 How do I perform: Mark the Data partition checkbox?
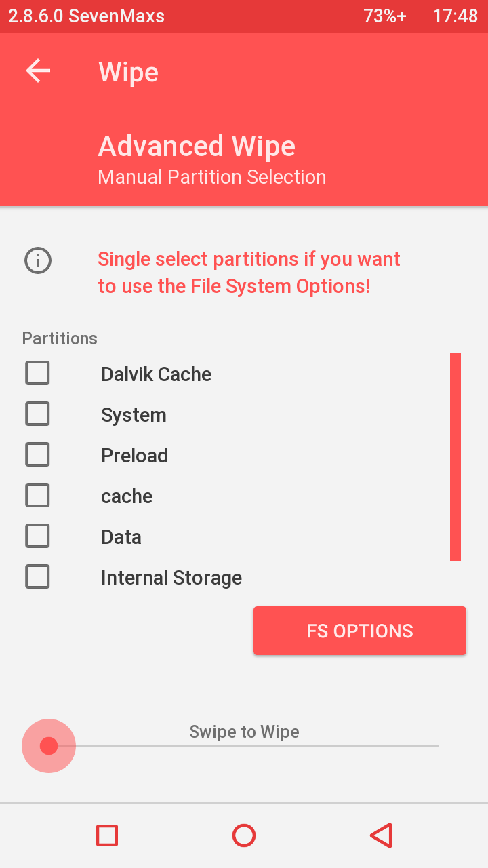(37, 536)
